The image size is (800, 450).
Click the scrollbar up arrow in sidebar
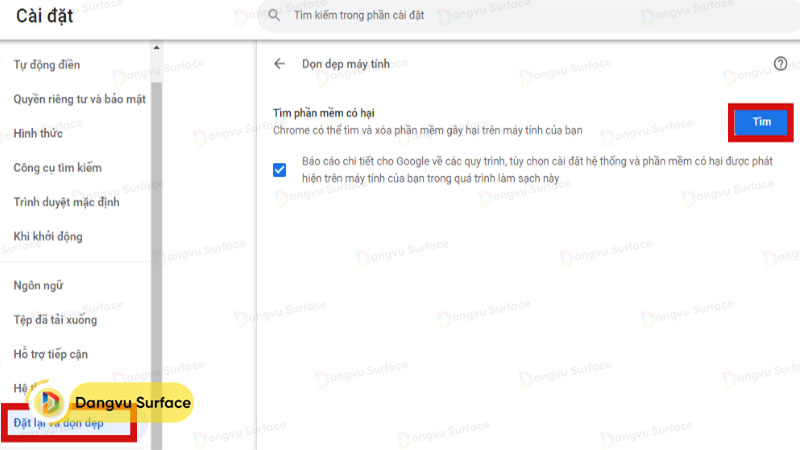pyautogui.click(x=156, y=47)
